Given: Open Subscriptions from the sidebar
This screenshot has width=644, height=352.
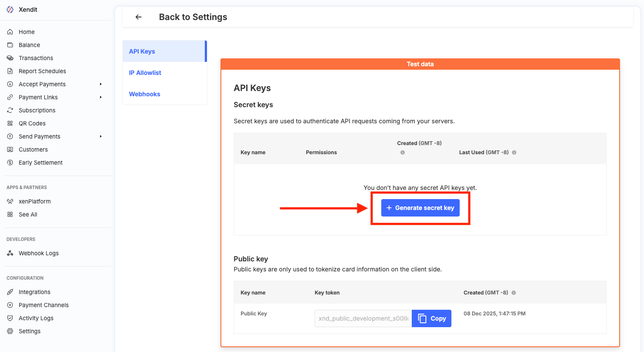Looking at the screenshot, I should (37, 110).
